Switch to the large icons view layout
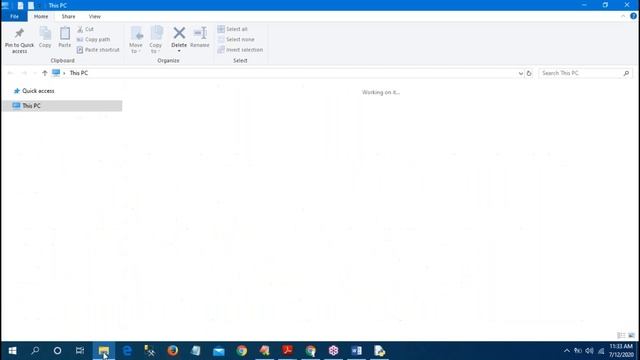640x360 pixels. click(x=631, y=336)
